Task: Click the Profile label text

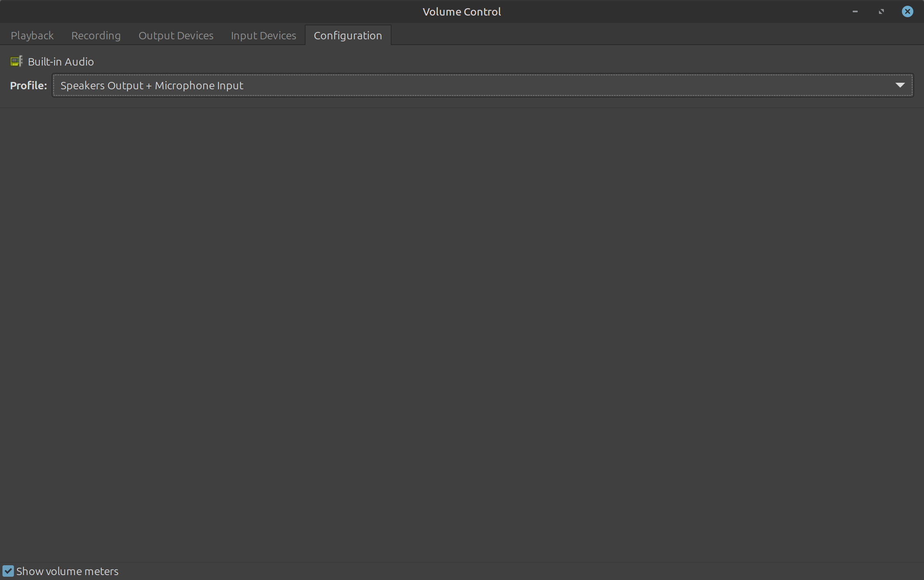Action: pos(28,86)
